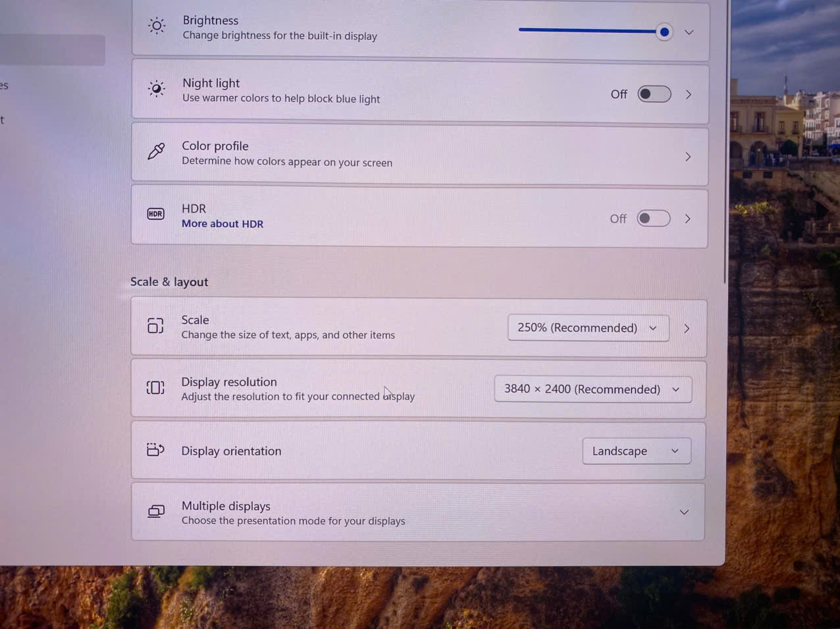Open the Landscape orientation dropdown
The width and height of the screenshot is (840, 629).
click(637, 451)
